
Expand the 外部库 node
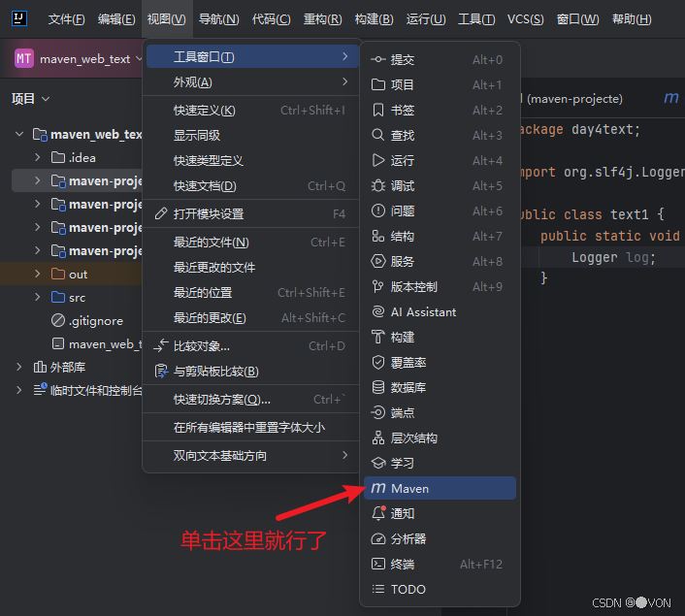tap(19, 367)
